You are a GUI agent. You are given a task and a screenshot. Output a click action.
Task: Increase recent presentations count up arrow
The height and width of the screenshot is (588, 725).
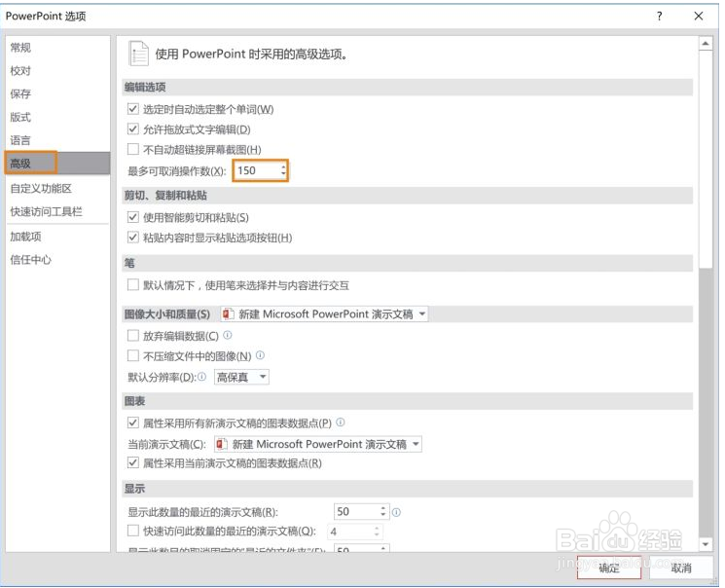pos(382,508)
